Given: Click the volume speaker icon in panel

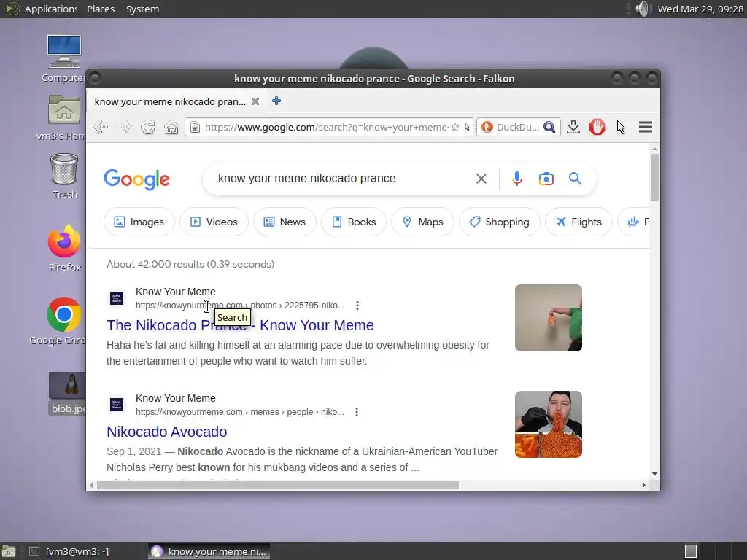Looking at the screenshot, I should coord(642,9).
